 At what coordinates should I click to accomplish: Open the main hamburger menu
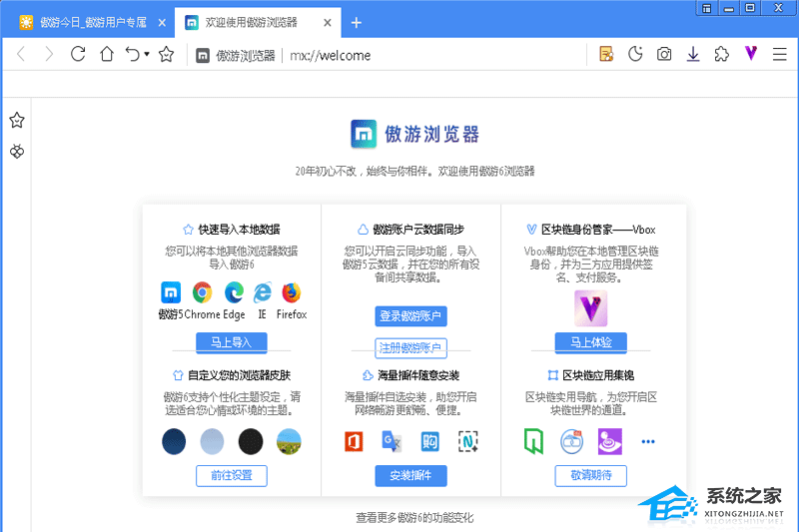click(x=780, y=54)
